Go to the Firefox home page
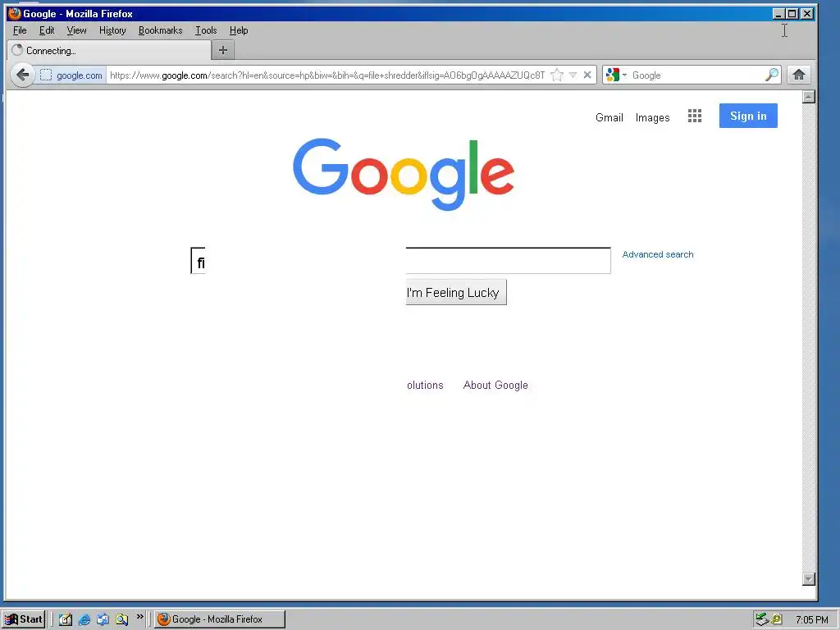 coord(799,75)
